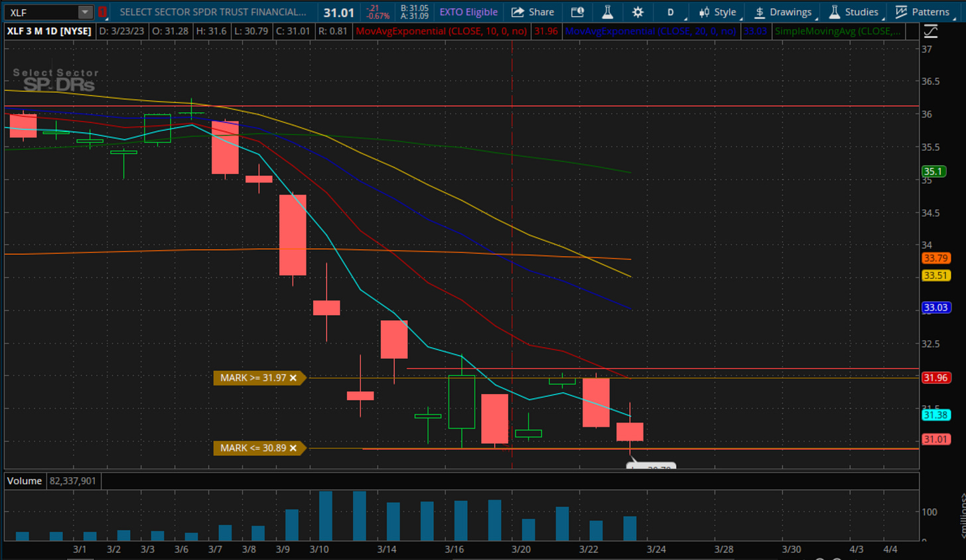Click the news/alerts icon next to Share
Viewport: 966px width, 560px height.
click(x=577, y=12)
